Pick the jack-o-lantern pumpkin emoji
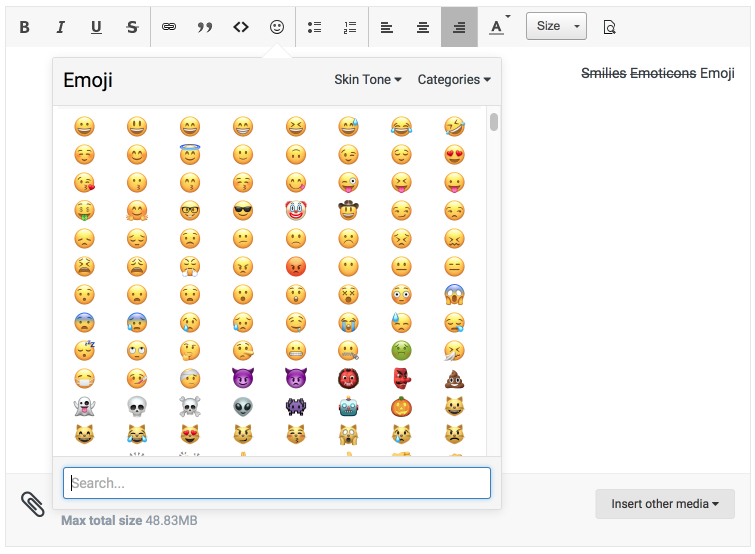The height and width of the screenshot is (554, 755). (401, 406)
